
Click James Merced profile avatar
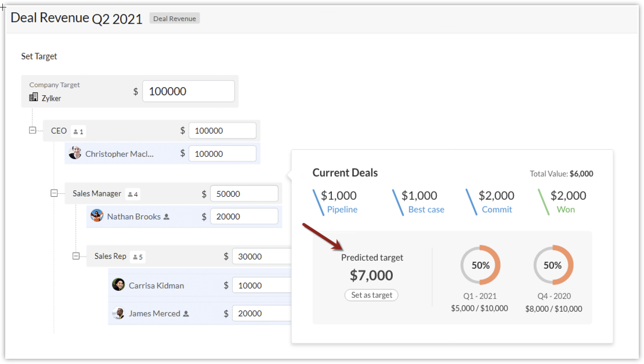click(118, 313)
